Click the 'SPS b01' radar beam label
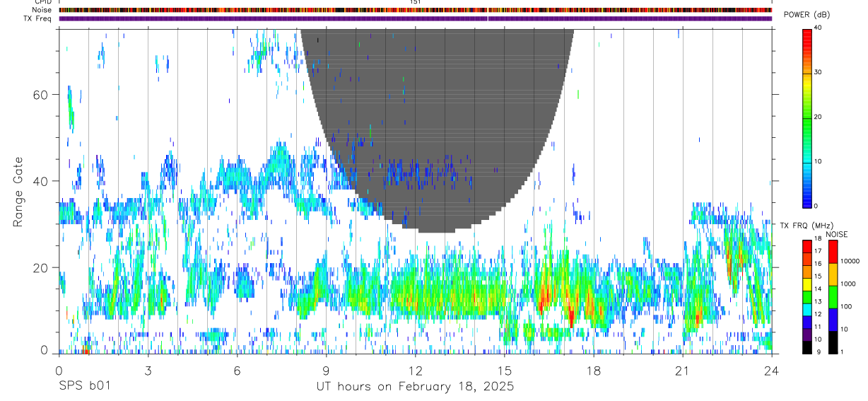868x401 pixels. click(x=84, y=387)
